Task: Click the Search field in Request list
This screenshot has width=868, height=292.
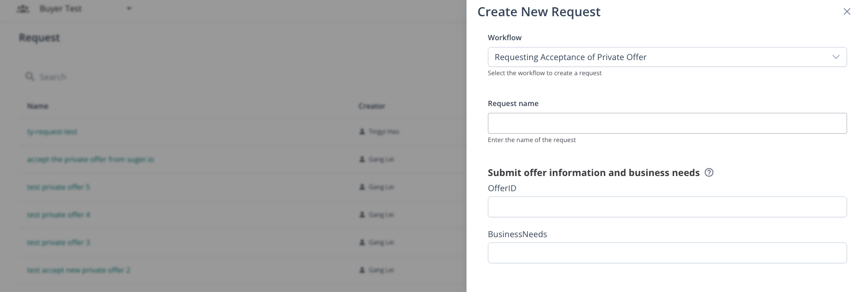Action: click(53, 77)
